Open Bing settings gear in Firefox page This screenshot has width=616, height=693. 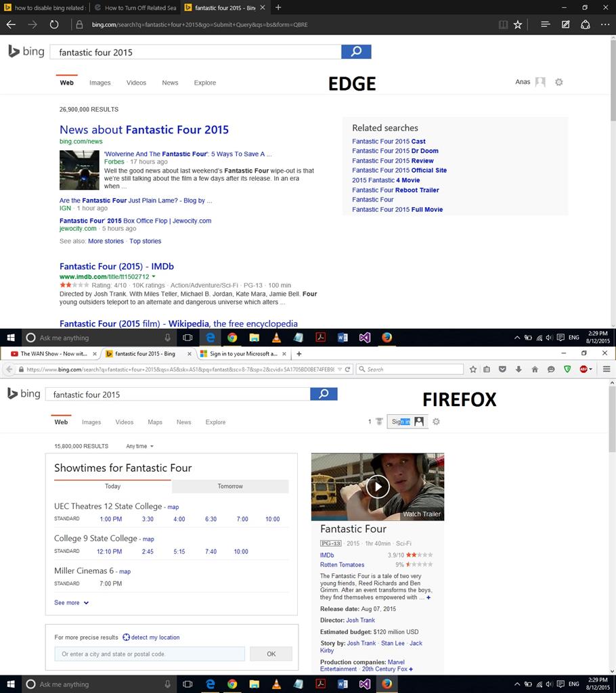coord(436,422)
